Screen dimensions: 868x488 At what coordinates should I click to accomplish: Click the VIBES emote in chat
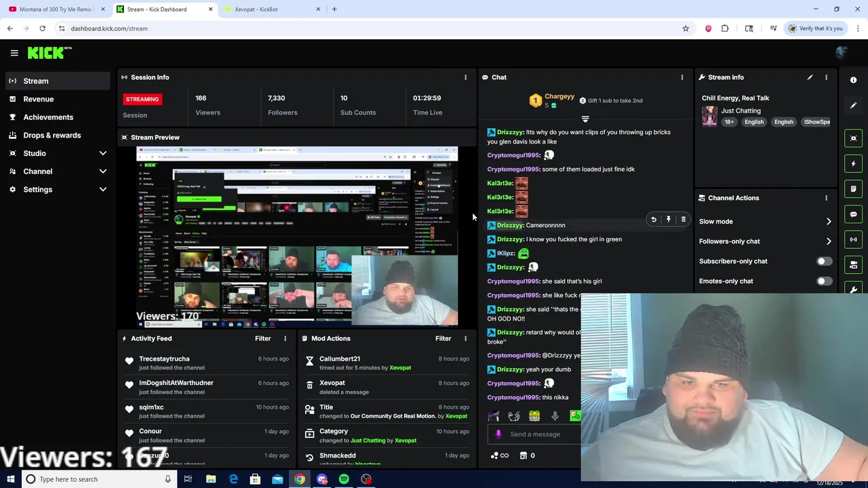pyautogui.click(x=534, y=416)
